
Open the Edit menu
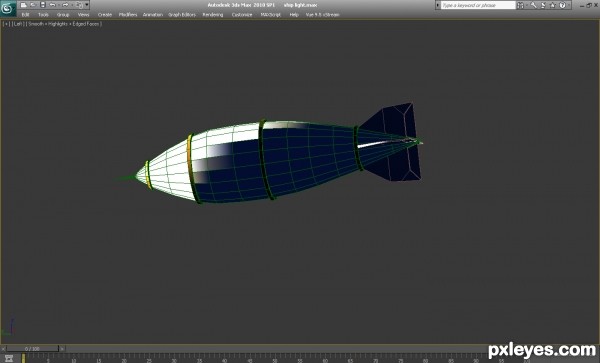click(25, 15)
